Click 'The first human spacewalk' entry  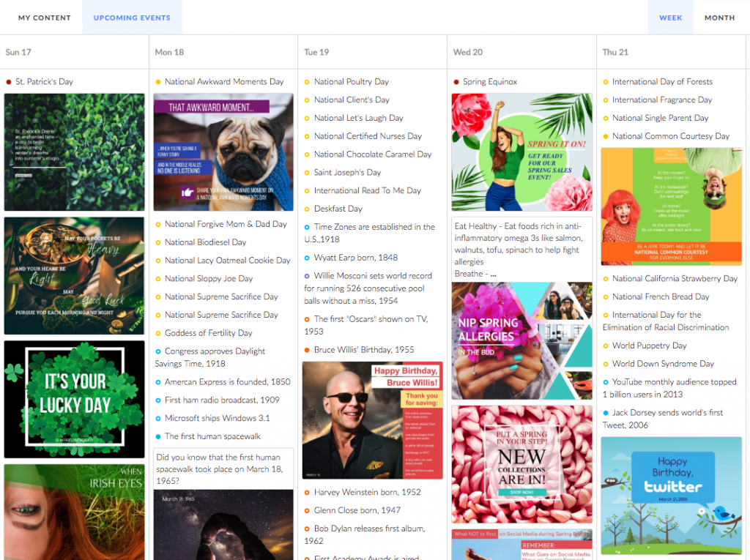[x=212, y=436]
